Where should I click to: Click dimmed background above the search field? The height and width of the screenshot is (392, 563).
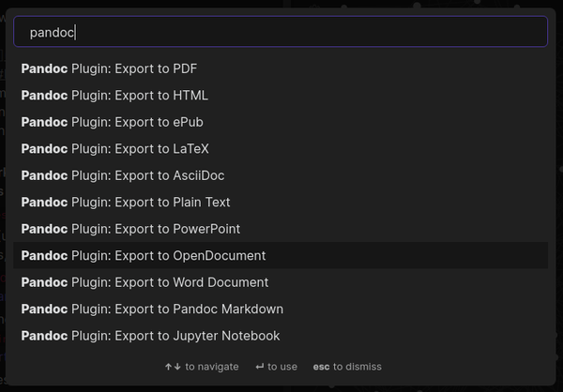pos(281,3)
